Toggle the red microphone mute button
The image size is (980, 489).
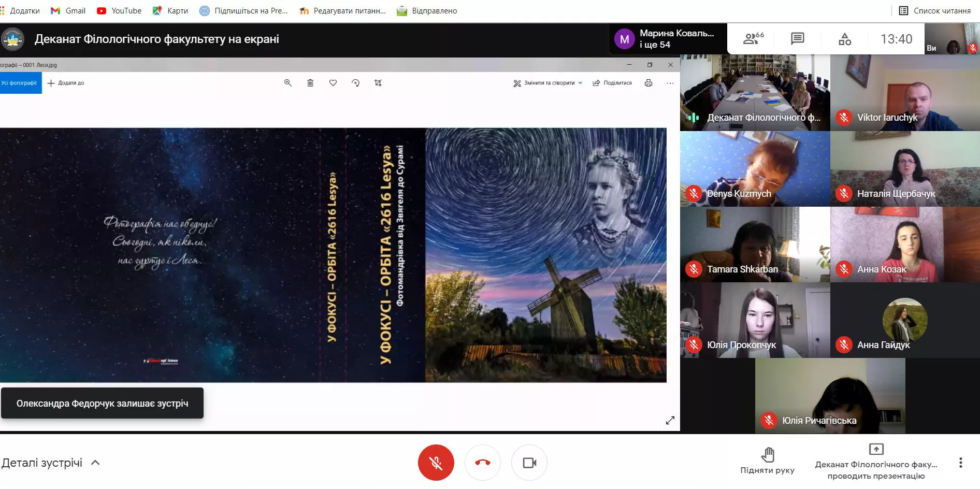coord(436,463)
